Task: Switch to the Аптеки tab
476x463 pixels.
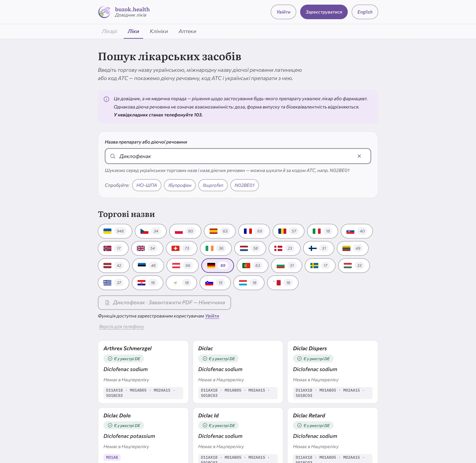Action: [x=187, y=31]
